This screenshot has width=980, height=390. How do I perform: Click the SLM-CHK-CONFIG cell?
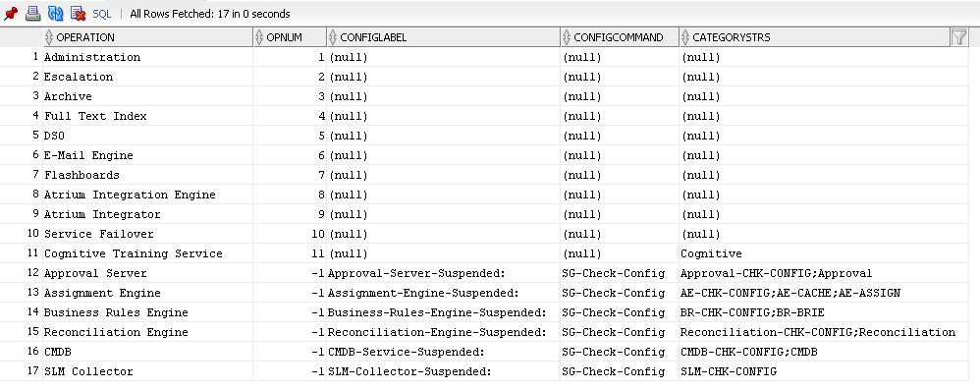(824, 371)
